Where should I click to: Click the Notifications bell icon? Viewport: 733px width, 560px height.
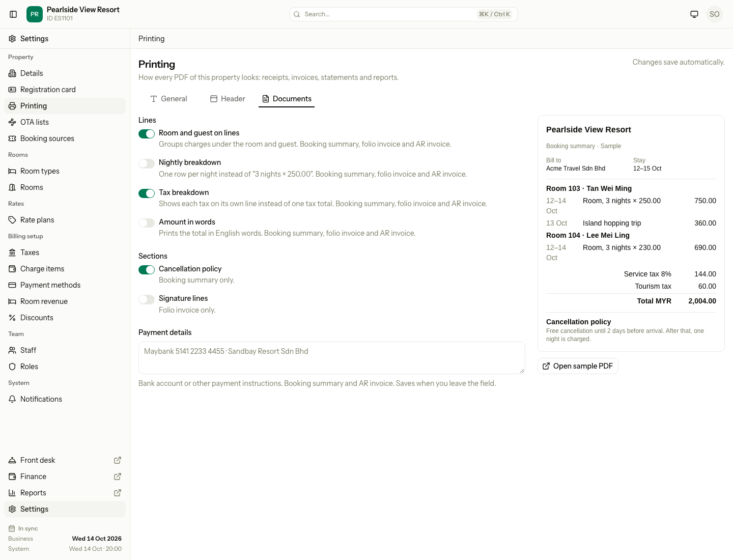[x=12, y=399]
